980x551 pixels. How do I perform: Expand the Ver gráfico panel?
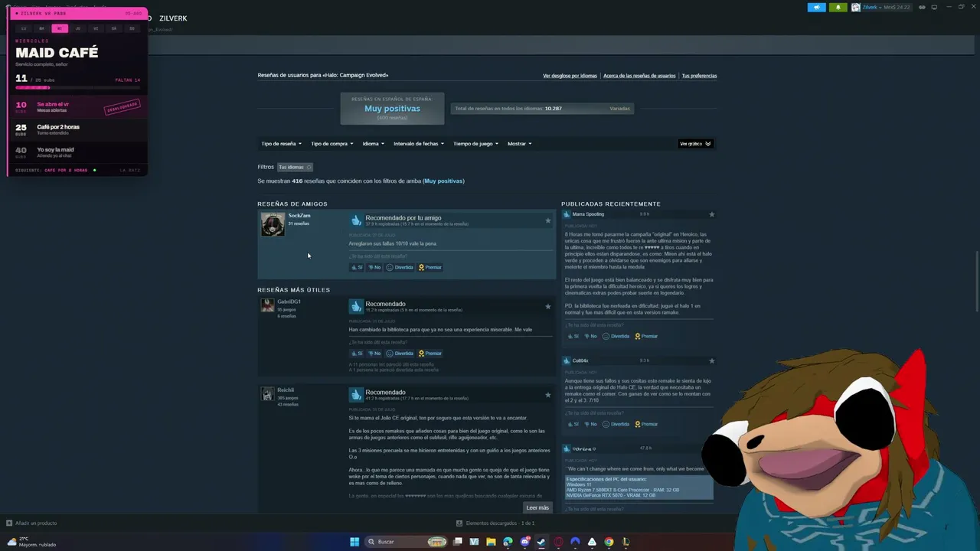pos(695,144)
